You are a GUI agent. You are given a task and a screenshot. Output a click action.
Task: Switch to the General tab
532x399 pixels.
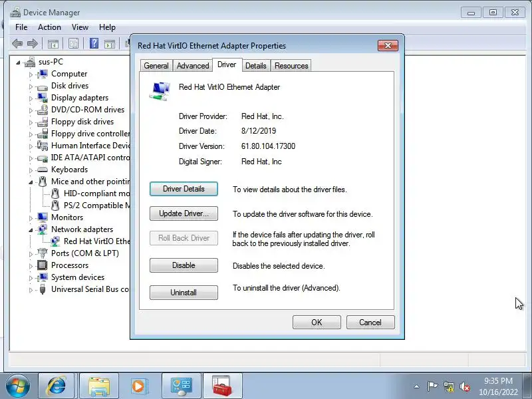click(x=156, y=65)
